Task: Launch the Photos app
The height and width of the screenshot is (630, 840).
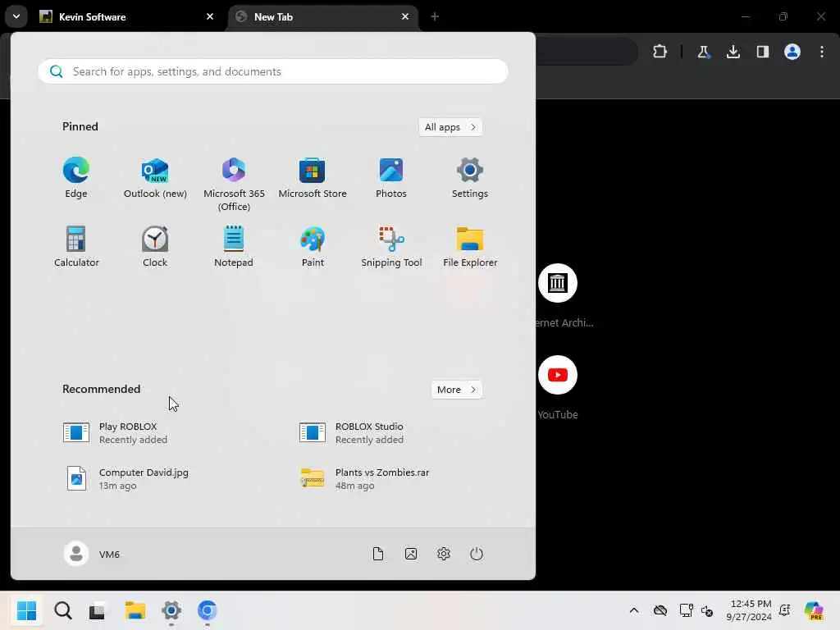Action: coord(391,178)
